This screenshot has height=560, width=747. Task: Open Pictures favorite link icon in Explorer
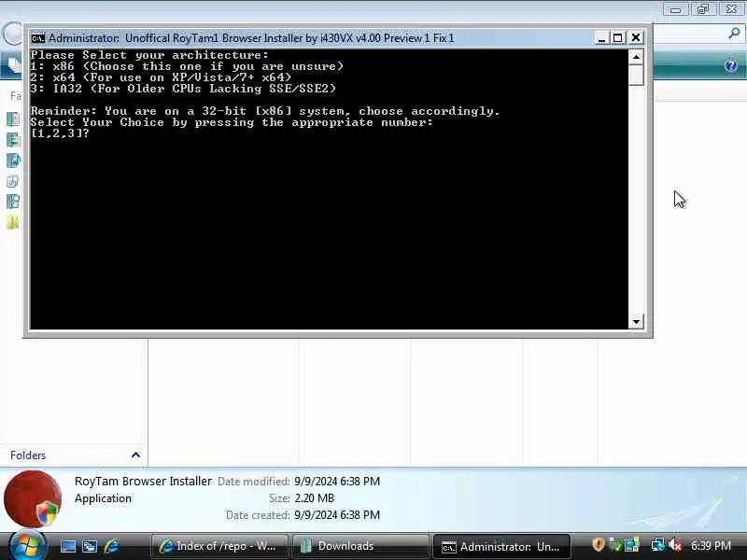[x=13, y=139]
